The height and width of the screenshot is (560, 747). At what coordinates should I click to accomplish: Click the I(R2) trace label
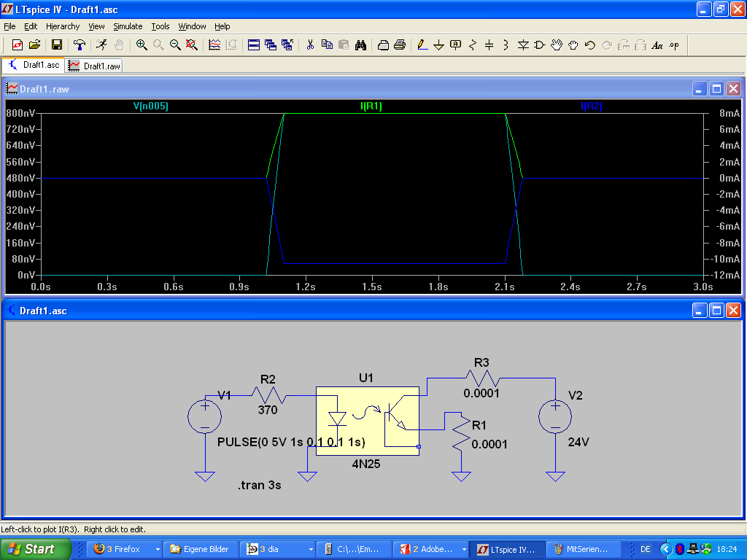[591, 106]
